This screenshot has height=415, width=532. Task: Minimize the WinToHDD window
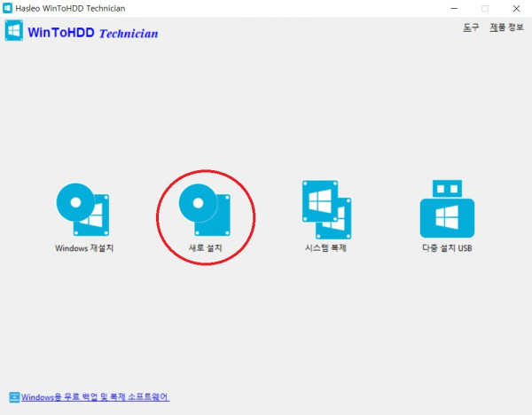454,9
